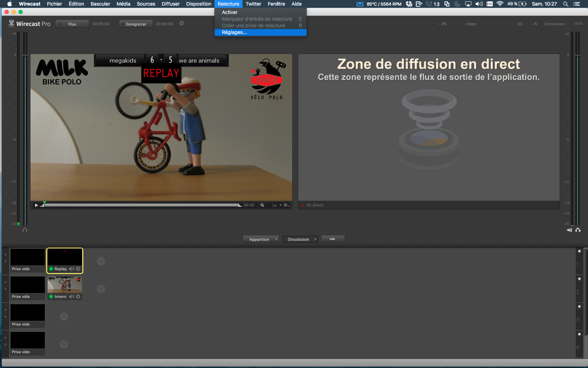Open the Apparition transition dropdown
This screenshot has width=588, height=368.
pos(261,239)
